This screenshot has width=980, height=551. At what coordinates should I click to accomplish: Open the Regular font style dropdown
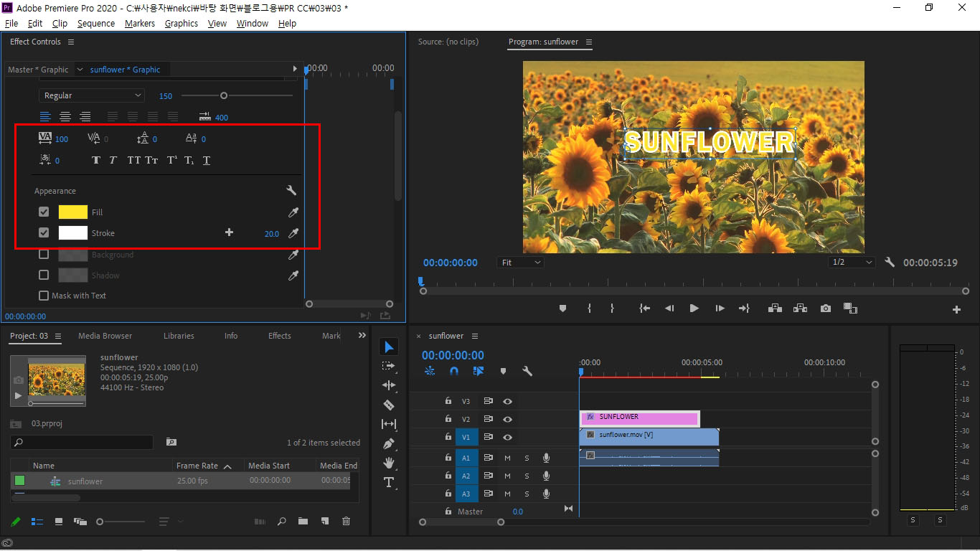(x=92, y=95)
